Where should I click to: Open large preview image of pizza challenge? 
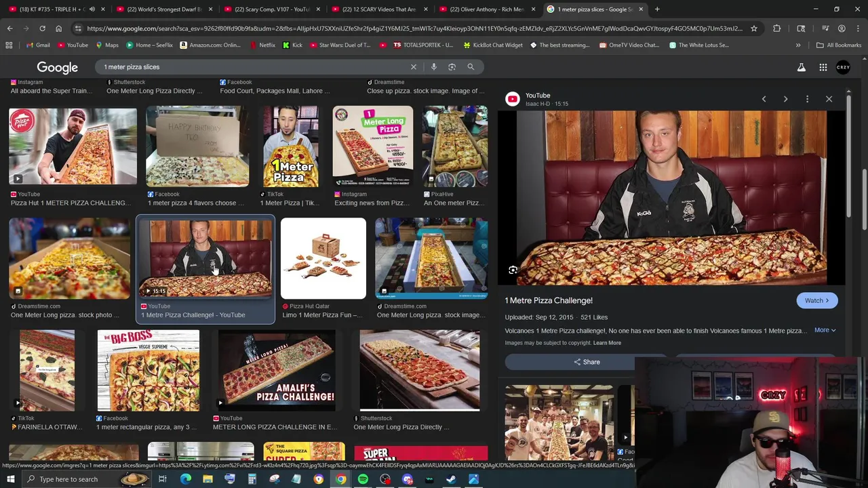pyautogui.click(x=671, y=198)
